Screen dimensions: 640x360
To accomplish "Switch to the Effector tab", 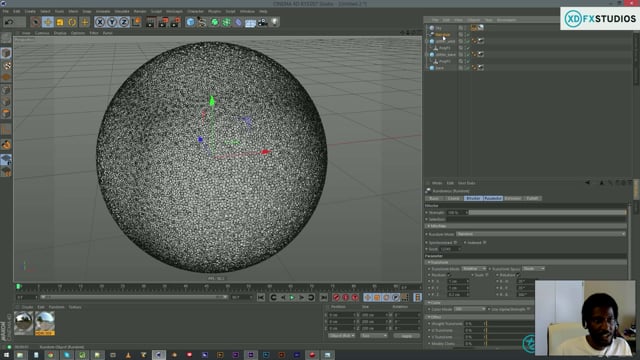I will [473, 198].
